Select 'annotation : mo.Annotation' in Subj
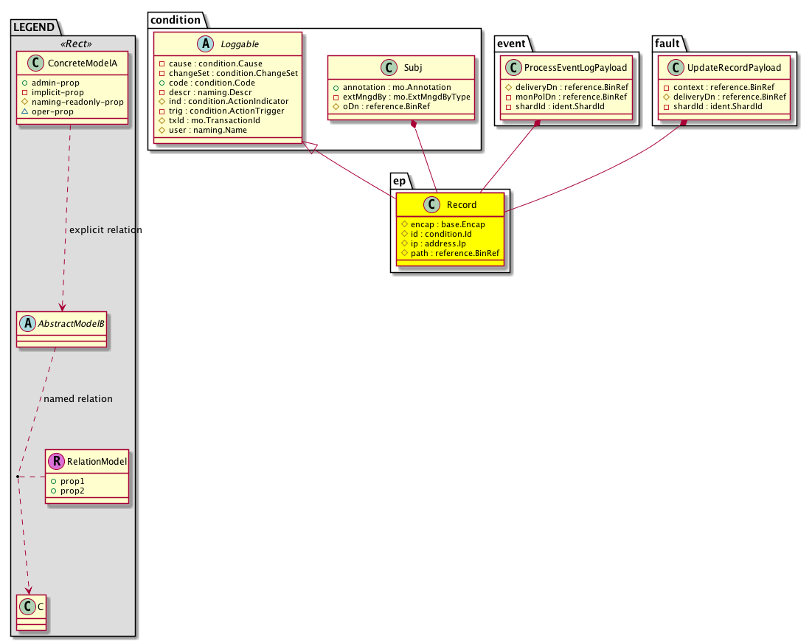Image resolution: width=812 pixels, height=644 pixels. 397,87
